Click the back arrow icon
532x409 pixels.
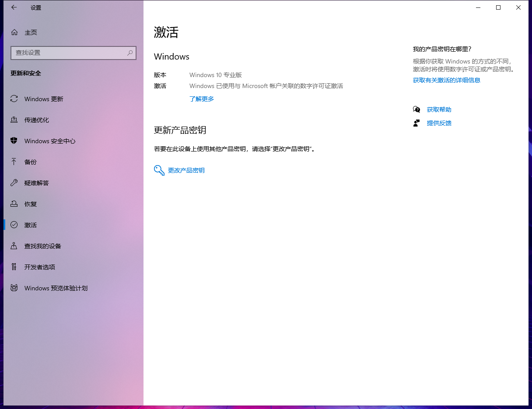tap(14, 7)
